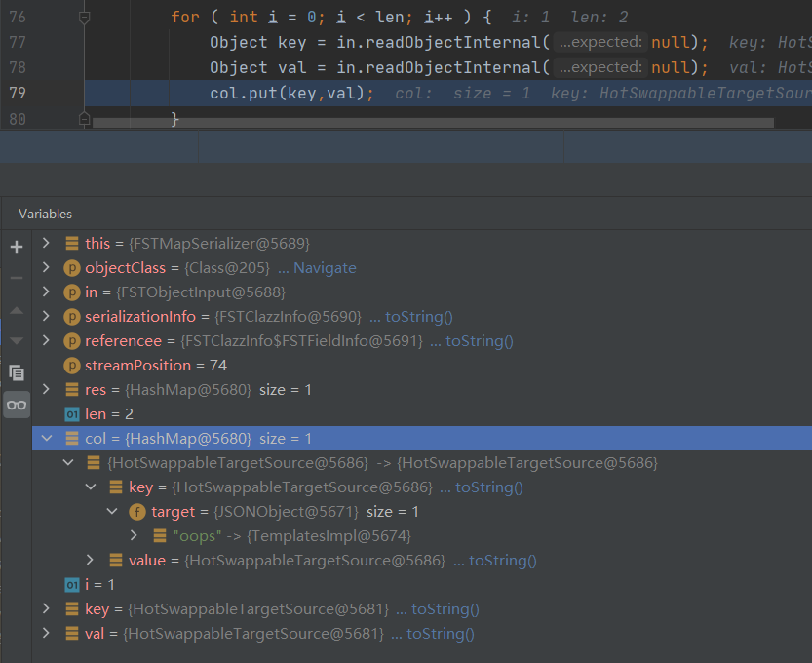Viewport: 812px width, 663px height.
Task: Collapse the target JSONObject@5671 node
Action: [x=112, y=511]
